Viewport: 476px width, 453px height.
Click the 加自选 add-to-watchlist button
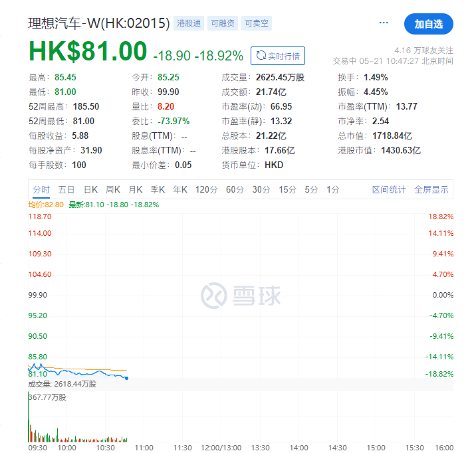[428, 24]
